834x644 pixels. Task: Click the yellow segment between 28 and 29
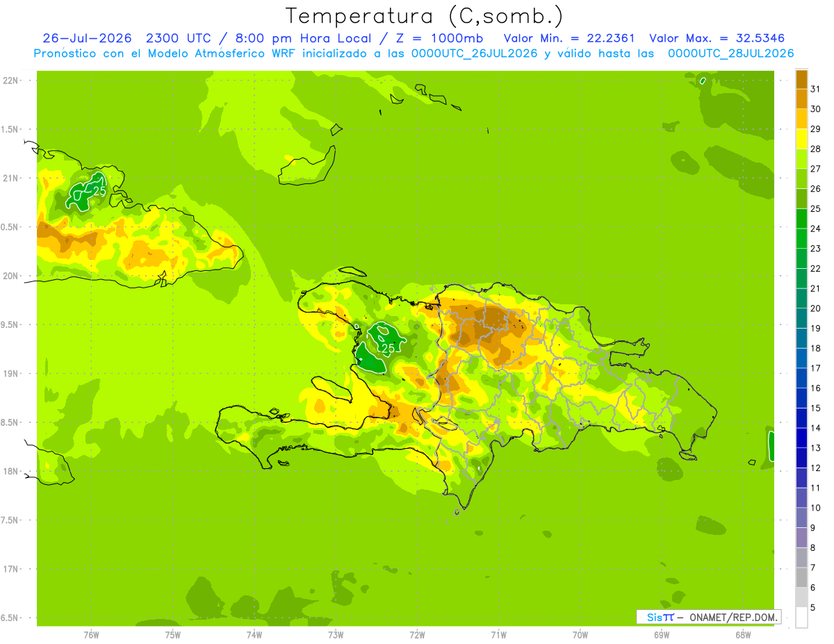click(x=801, y=139)
